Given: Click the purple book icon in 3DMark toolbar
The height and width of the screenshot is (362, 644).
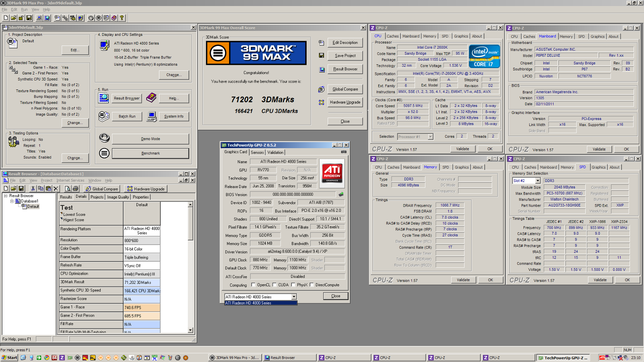Looking at the screenshot, I should pyautogui.click(x=114, y=18).
